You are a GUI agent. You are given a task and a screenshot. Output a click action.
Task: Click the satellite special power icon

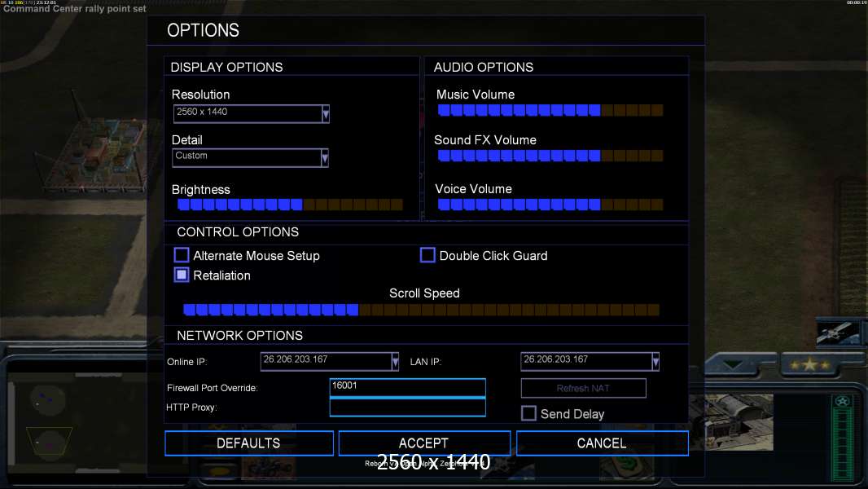tap(839, 332)
